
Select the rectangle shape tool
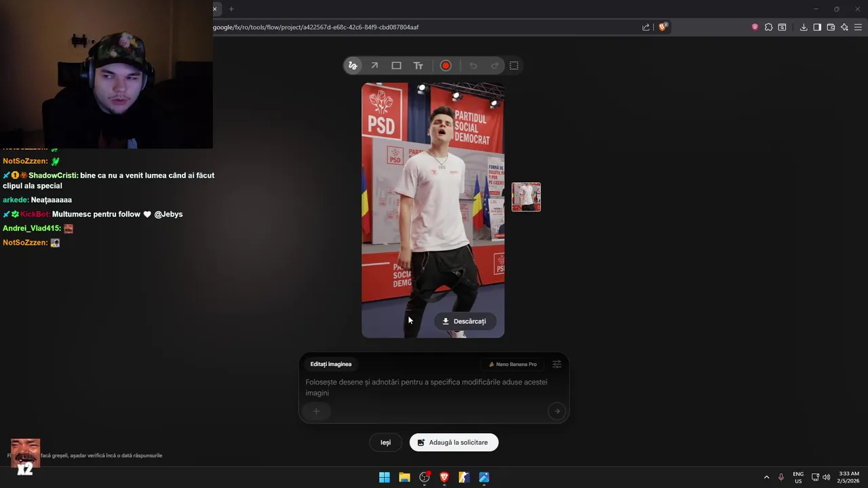tap(397, 66)
